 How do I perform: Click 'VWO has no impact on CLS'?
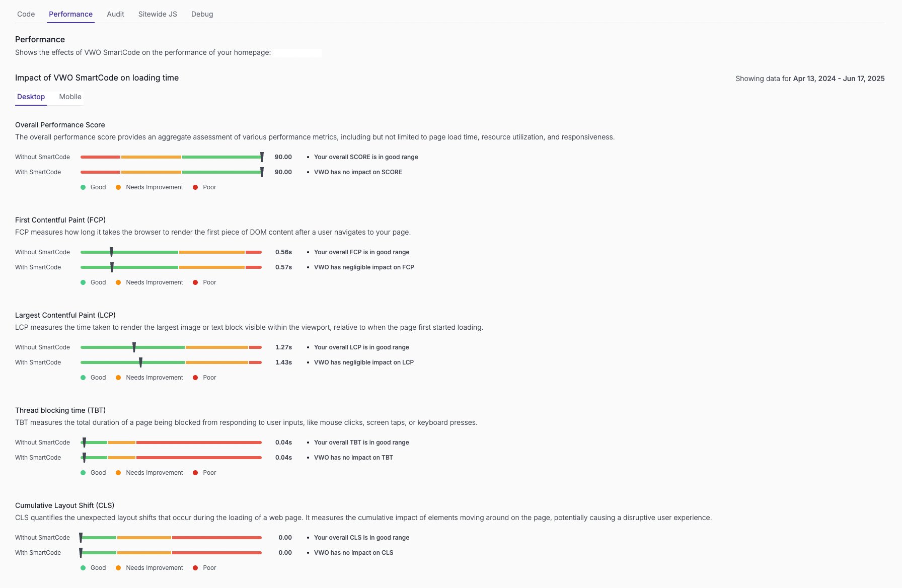354,553
